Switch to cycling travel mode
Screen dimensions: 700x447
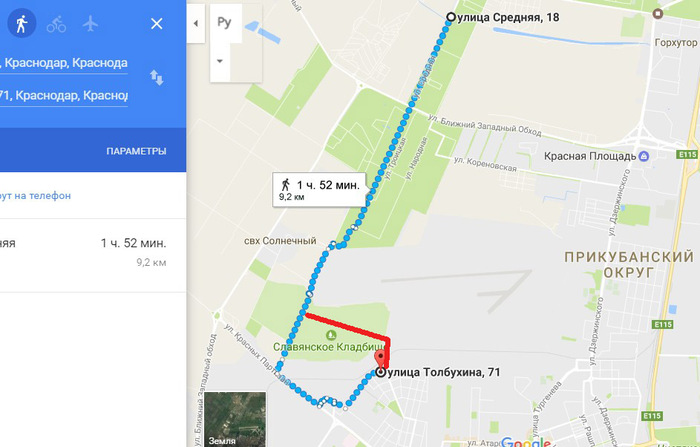click(56, 24)
